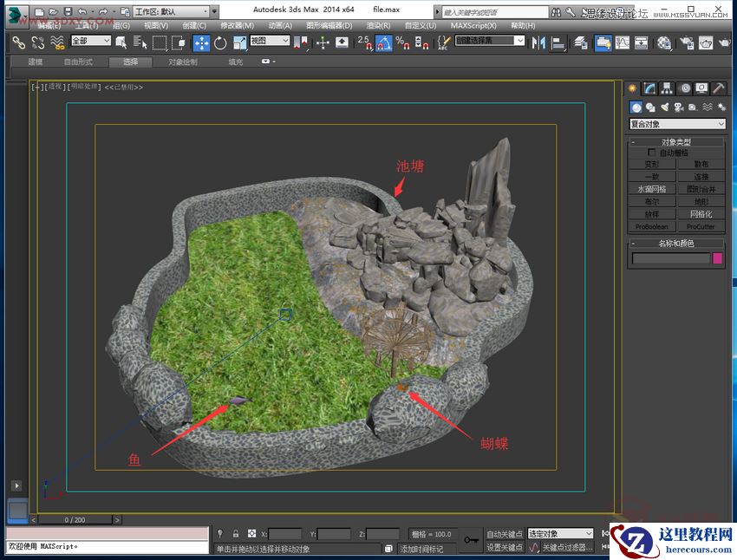
Task: Select the Select and Move tool
Action: (201, 42)
